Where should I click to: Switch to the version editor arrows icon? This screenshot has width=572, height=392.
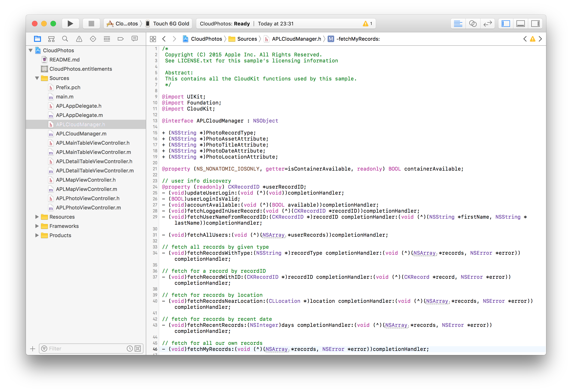click(487, 24)
